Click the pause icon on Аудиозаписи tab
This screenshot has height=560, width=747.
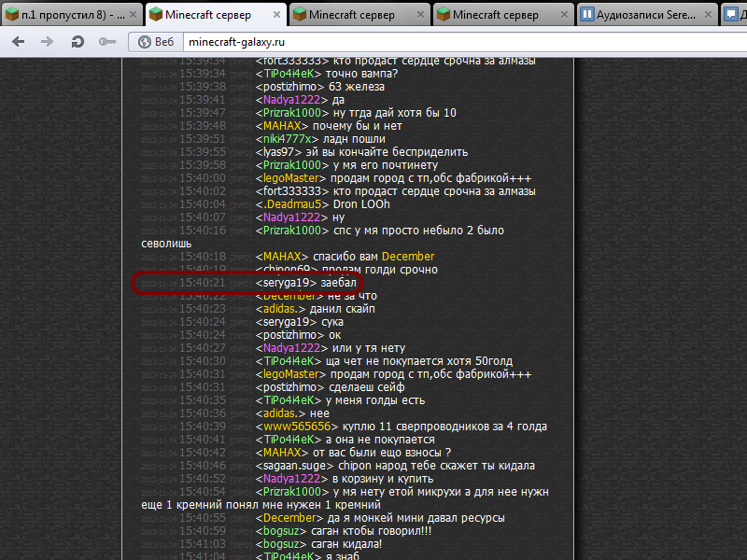(x=587, y=15)
